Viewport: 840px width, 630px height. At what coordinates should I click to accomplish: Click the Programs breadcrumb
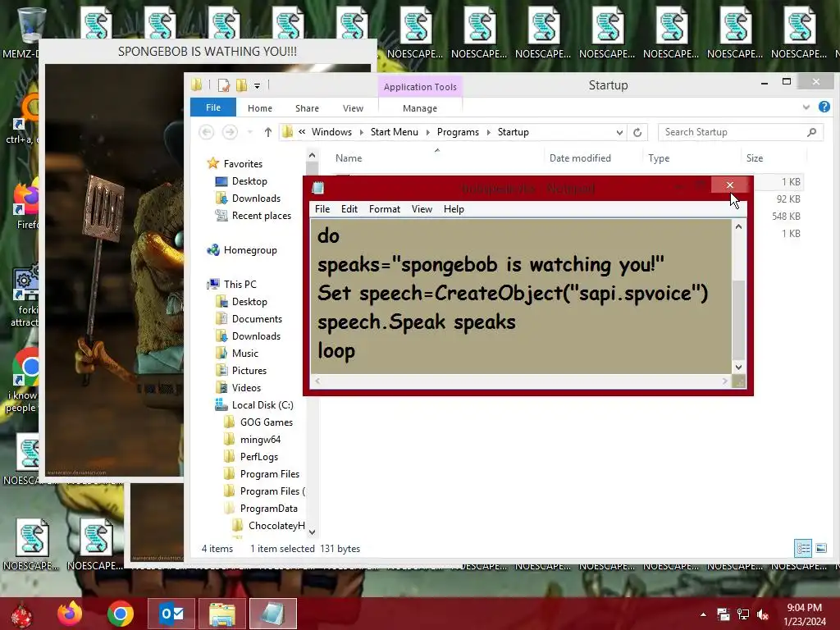tap(458, 132)
